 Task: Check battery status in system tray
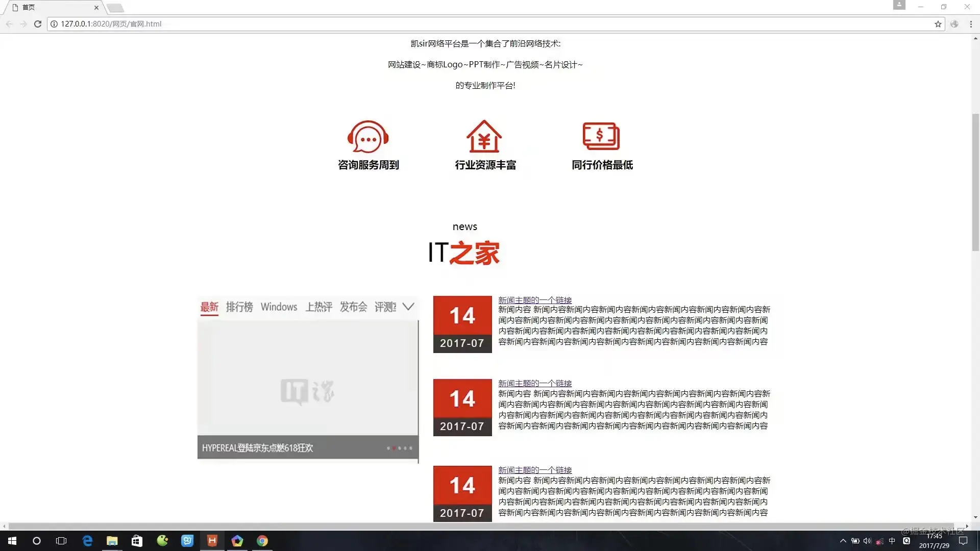click(x=855, y=541)
